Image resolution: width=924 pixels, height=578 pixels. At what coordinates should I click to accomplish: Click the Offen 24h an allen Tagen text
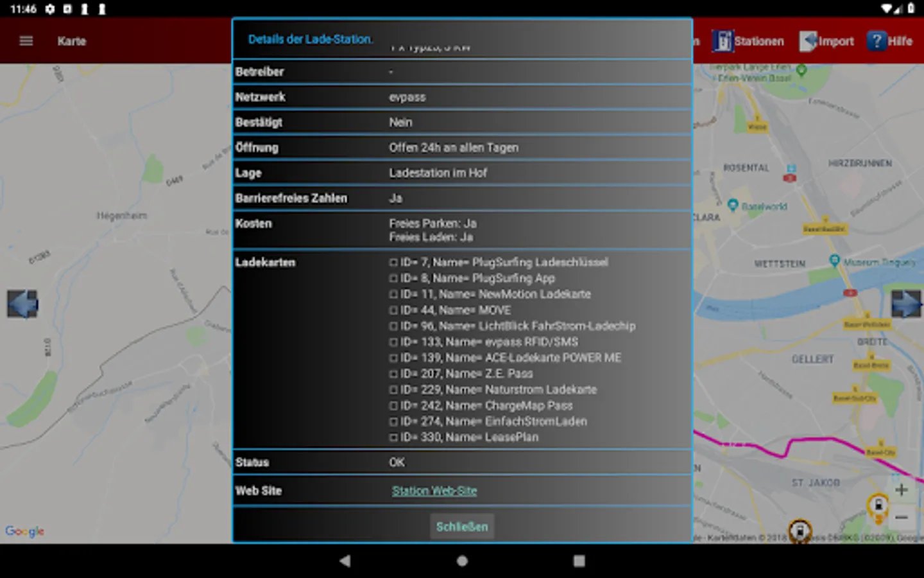click(x=454, y=148)
